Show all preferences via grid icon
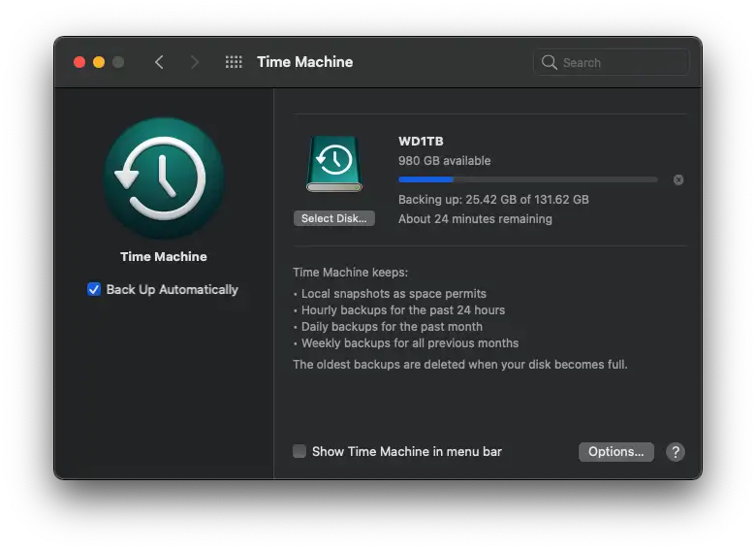The width and height of the screenshot is (756, 551). click(x=234, y=62)
